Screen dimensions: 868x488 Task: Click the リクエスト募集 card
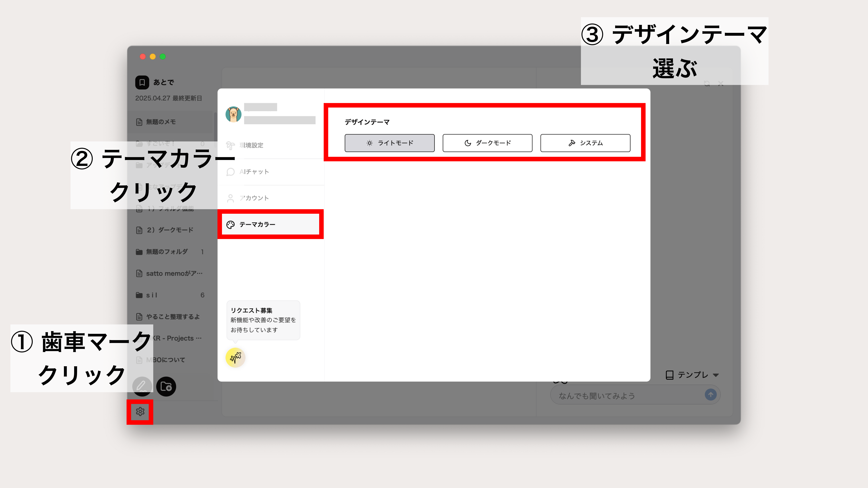(x=263, y=320)
